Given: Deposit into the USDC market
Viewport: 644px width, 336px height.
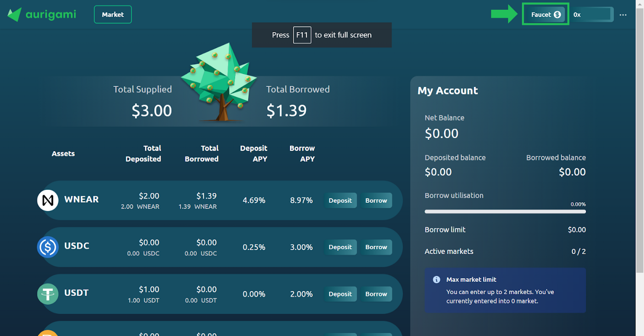Looking at the screenshot, I should click(340, 247).
